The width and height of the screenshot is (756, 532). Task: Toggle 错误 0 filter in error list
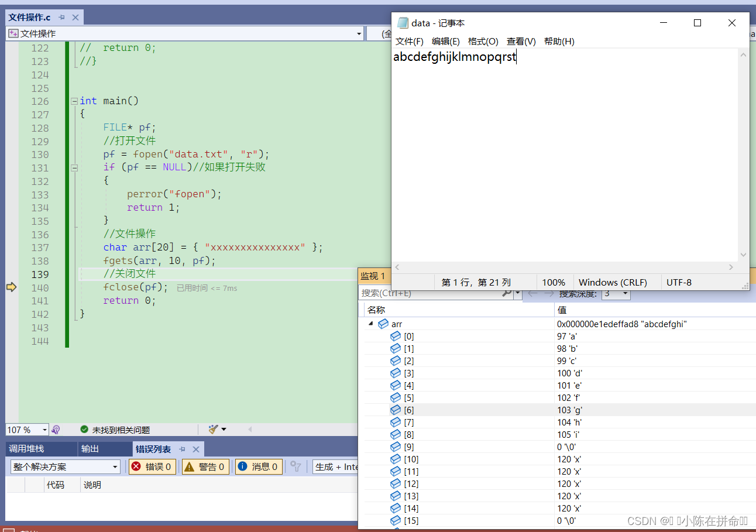152,466
